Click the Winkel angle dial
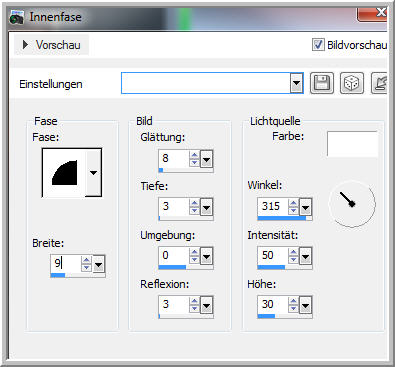Image resolution: width=395 pixels, height=367 pixels. click(x=352, y=204)
